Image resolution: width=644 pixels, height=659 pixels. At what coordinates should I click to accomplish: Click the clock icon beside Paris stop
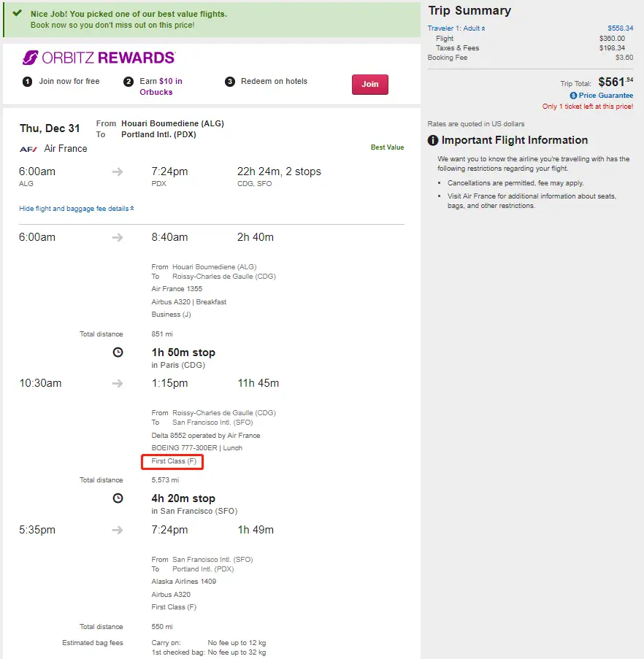point(118,352)
